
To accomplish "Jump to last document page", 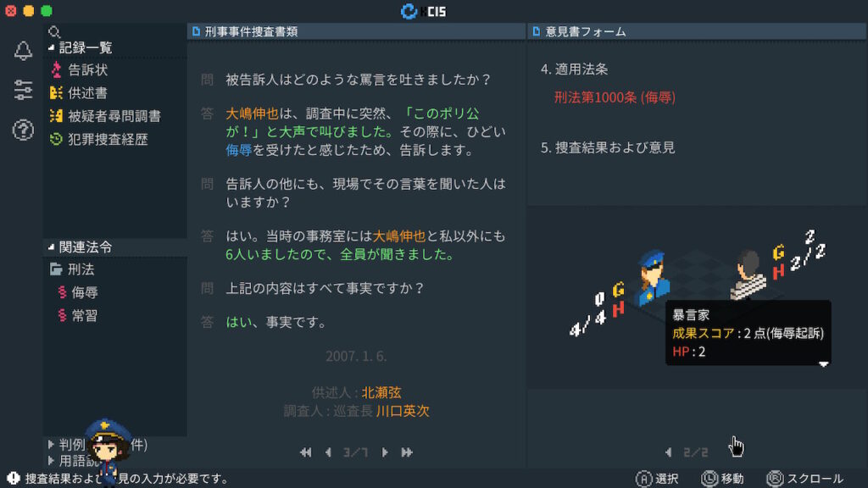I will (407, 452).
